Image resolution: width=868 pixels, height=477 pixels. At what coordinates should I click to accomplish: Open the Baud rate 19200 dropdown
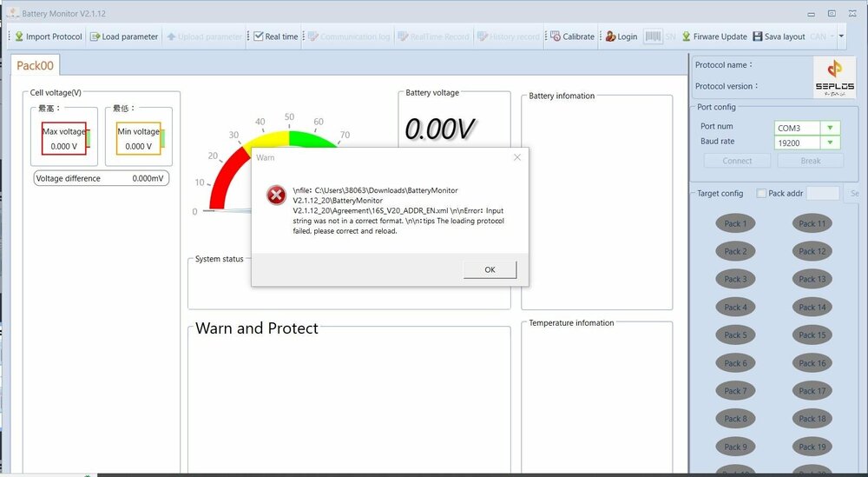(830, 143)
